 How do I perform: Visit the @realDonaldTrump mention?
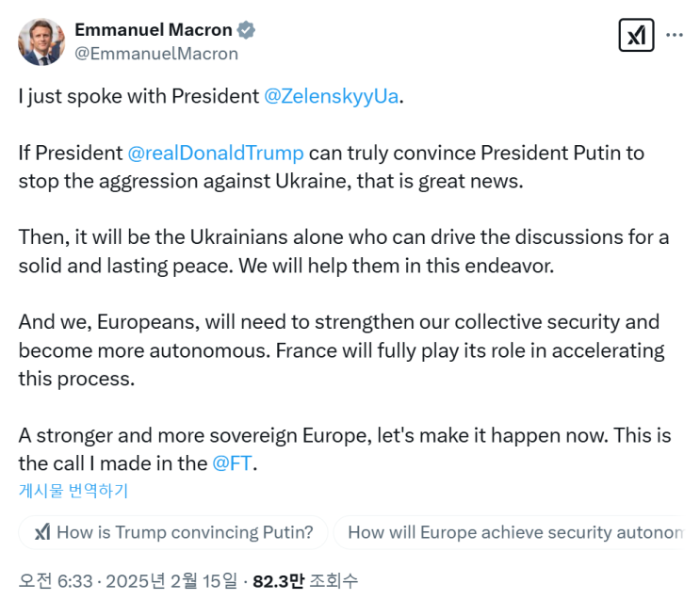coord(216,154)
